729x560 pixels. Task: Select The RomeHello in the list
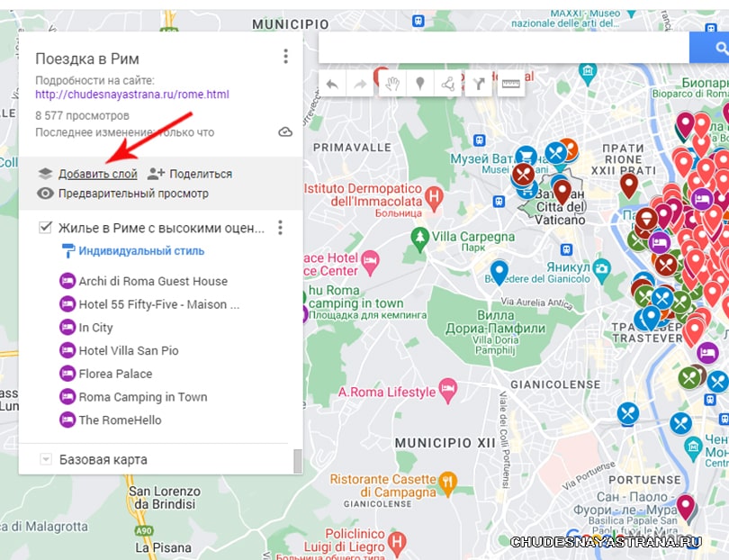click(x=120, y=420)
